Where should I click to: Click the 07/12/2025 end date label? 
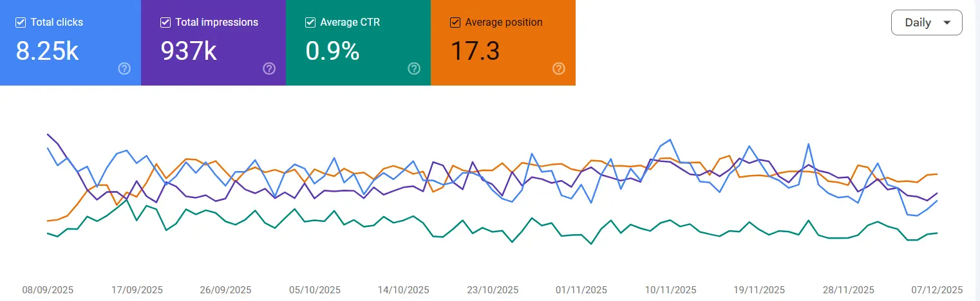[936, 290]
